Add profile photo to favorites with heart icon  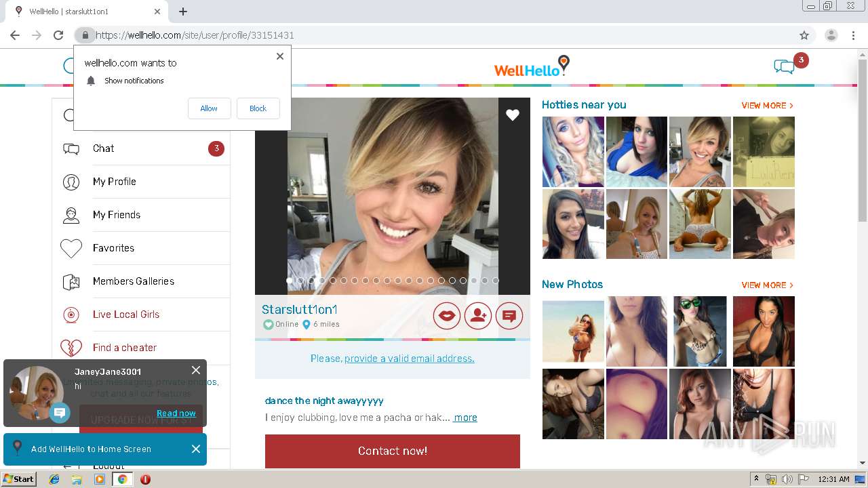coord(513,115)
